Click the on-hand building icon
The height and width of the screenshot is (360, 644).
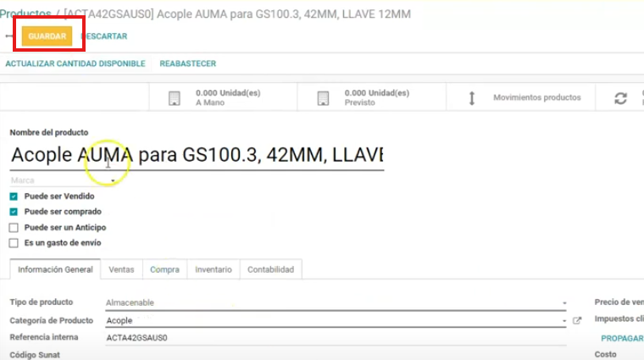[175, 98]
